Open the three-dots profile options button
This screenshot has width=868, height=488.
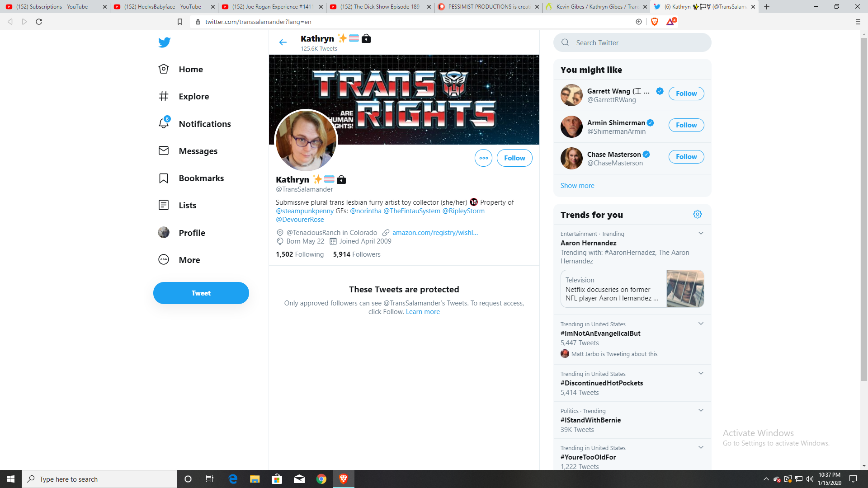click(483, 158)
